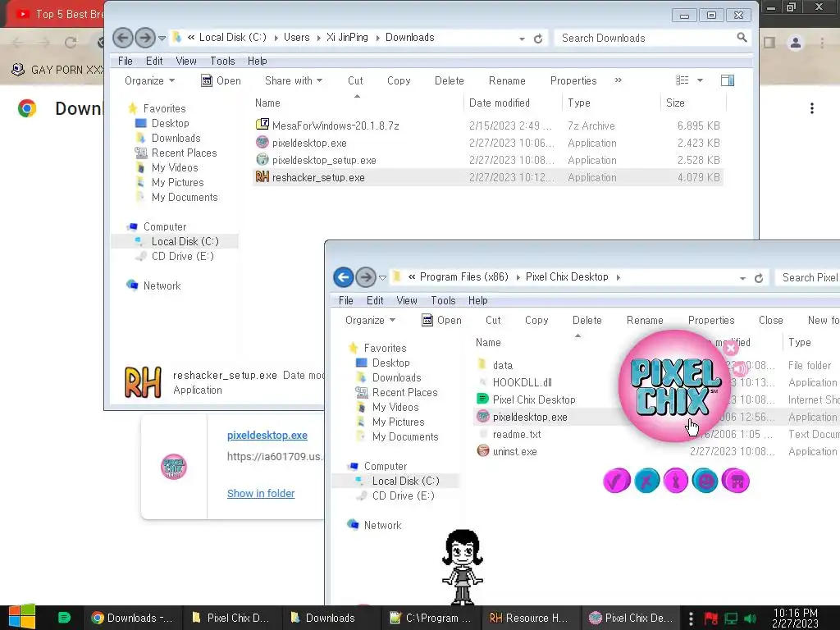Click the pixeldesktop.exe link in Chrome downloads

pyautogui.click(x=267, y=435)
